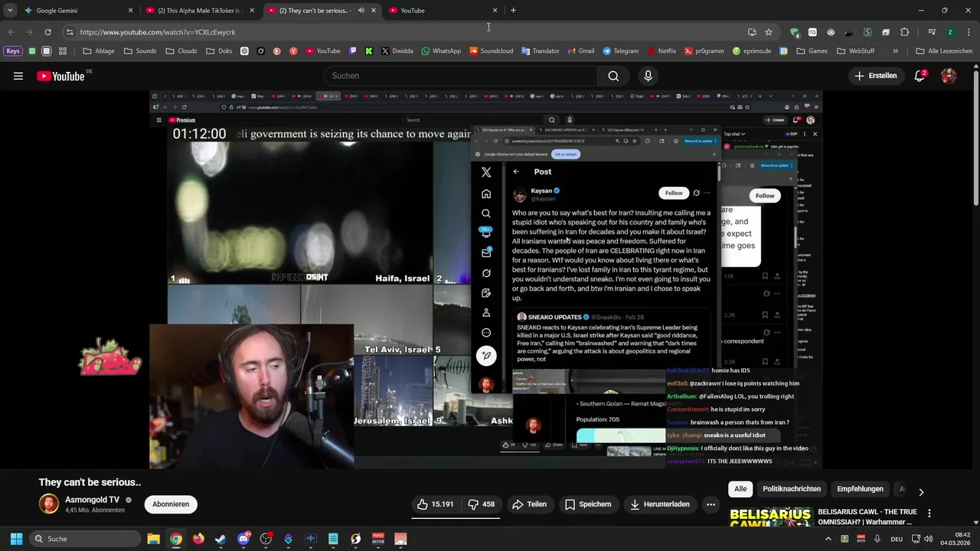The image size is (980, 551).
Task: Click the page vertical scrollbar
Action: [x=975, y=138]
